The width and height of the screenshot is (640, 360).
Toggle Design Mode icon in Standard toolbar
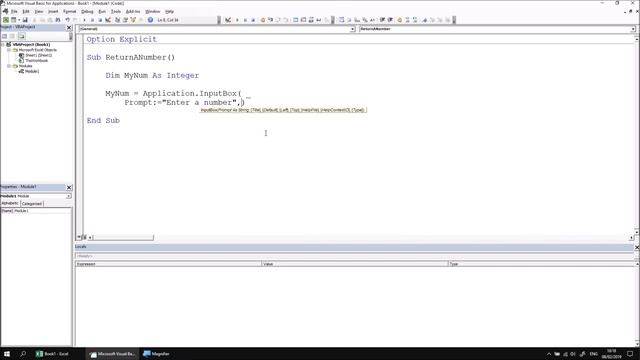108,20
